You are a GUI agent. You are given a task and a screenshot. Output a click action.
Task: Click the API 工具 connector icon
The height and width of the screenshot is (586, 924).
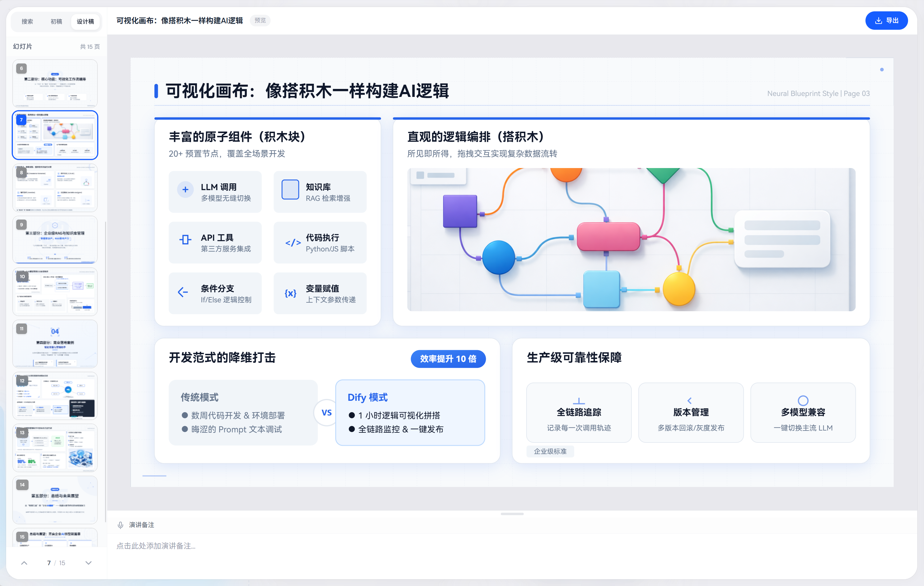pos(185,240)
